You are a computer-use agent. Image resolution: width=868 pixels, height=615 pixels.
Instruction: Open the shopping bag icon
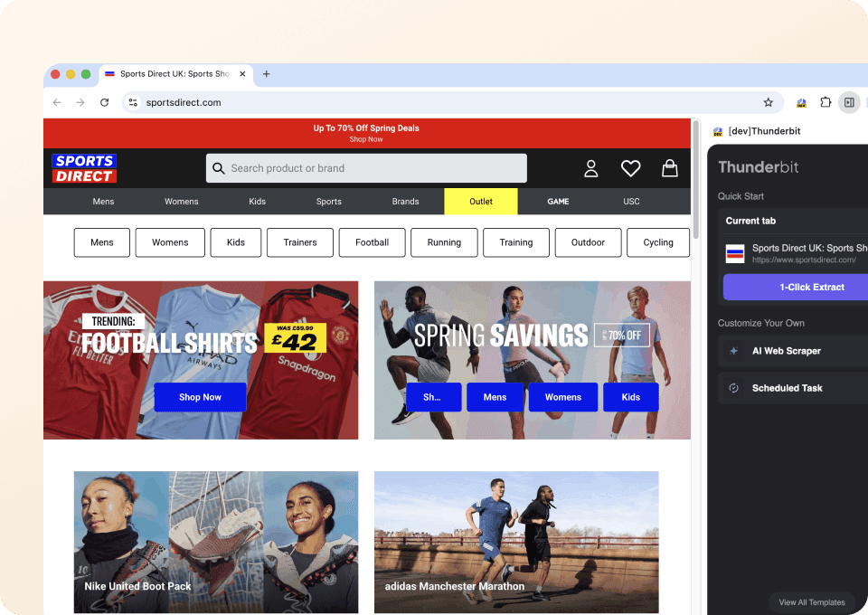pyautogui.click(x=669, y=168)
